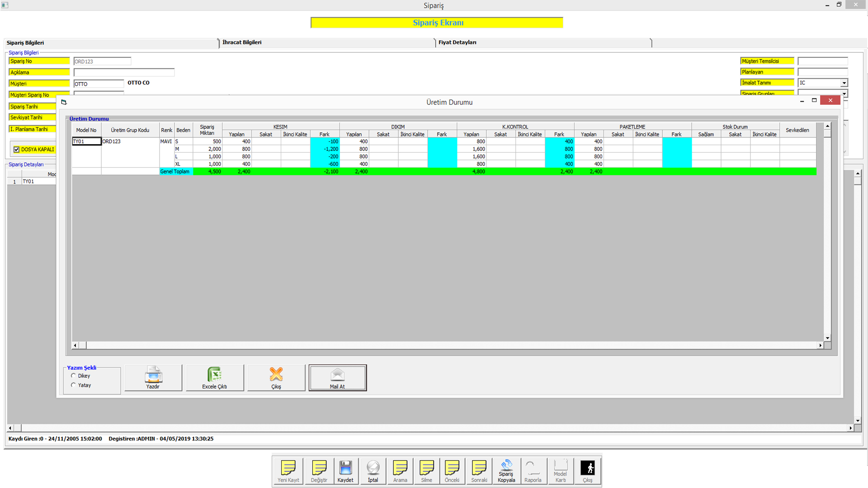
Task: Select the Dikey radio option
Action: [74, 375]
